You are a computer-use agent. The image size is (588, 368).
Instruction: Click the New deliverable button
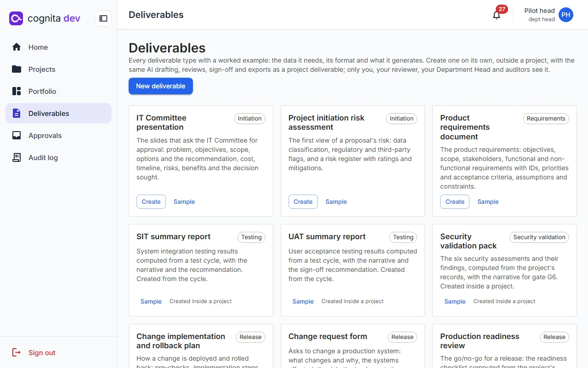[x=161, y=86]
